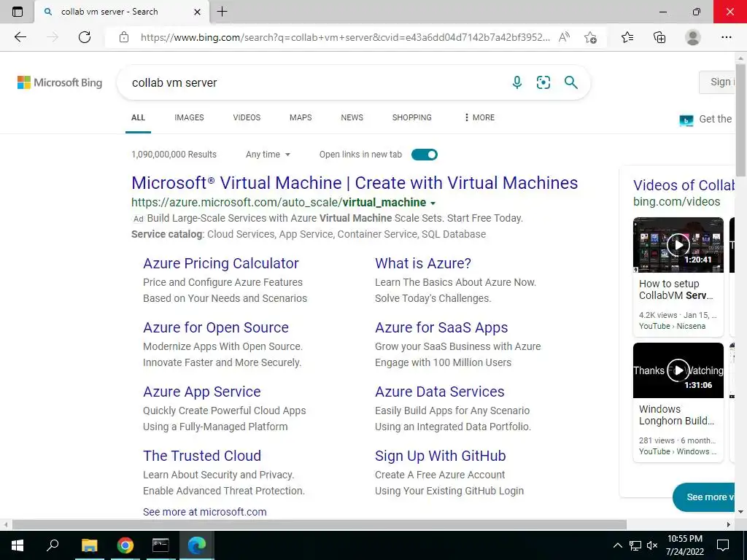Image resolution: width=747 pixels, height=560 pixels.
Task: Open the bing.com/videos link
Action: pyautogui.click(x=676, y=201)
